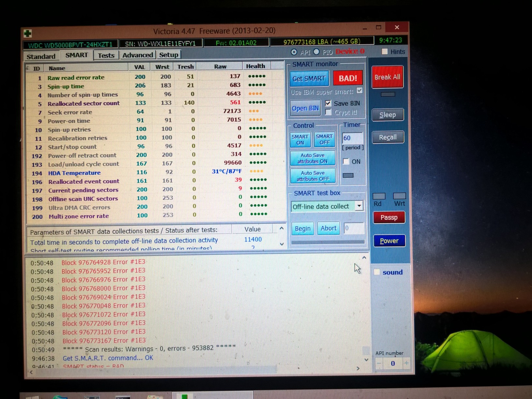Screen dimensions: 532x399
Task: Click the log panel scroll-up arrow
Action: point(364,258)
